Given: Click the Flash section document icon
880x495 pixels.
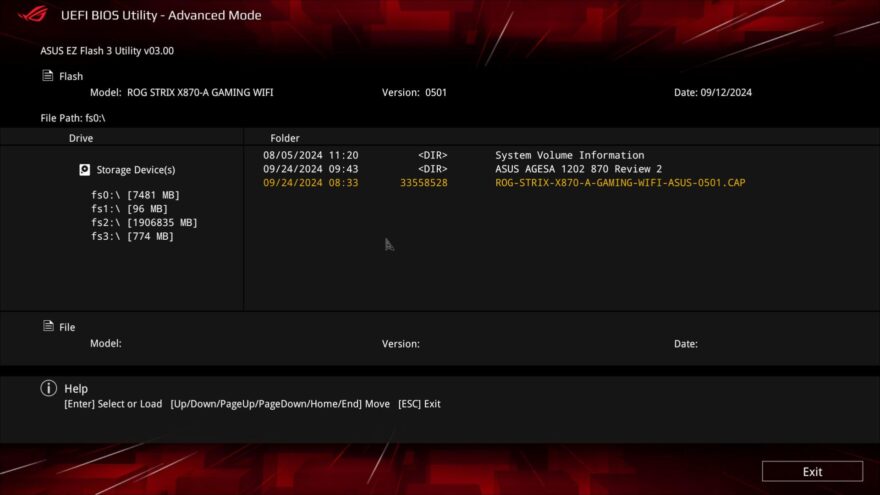Looking at the screenshot, I should [x=48, y=76].
